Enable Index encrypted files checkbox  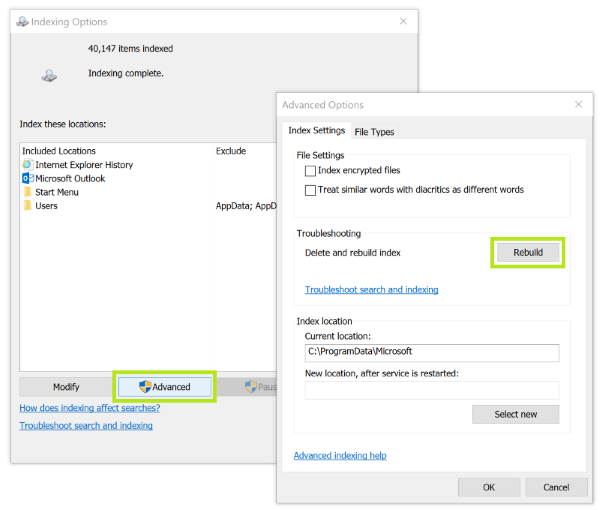310,172
